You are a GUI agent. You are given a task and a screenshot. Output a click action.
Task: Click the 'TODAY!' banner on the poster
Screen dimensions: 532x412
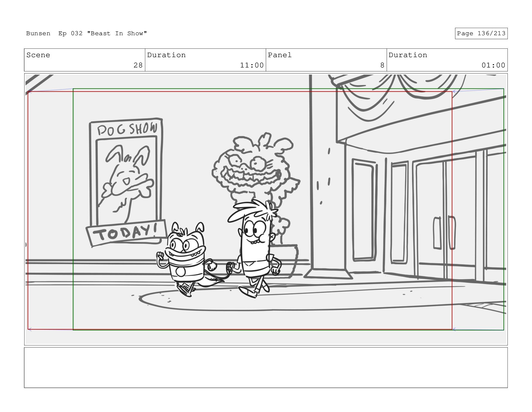(x=126, y=232)
